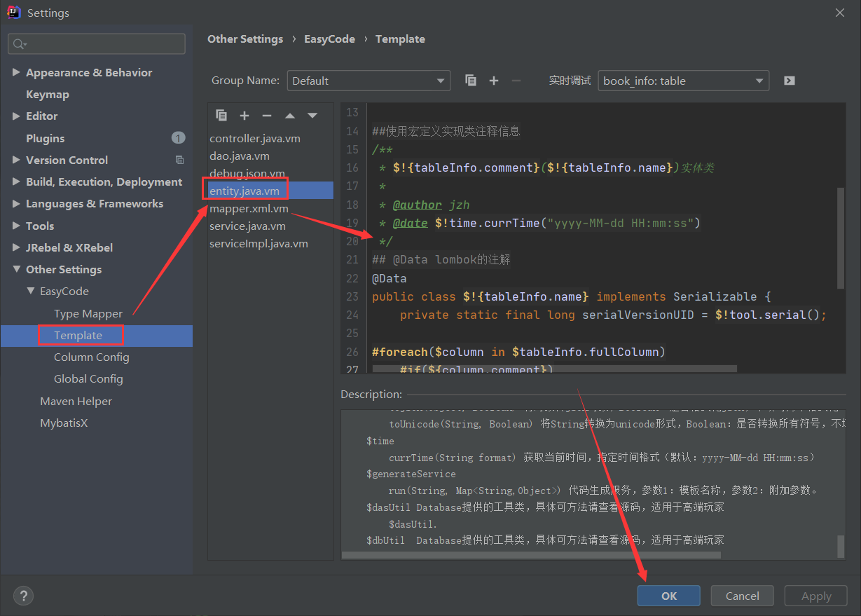Viewport: 861px width, 616px height.
Task: Expand Build, Execution, Deployment section
Action: [16, 182]
